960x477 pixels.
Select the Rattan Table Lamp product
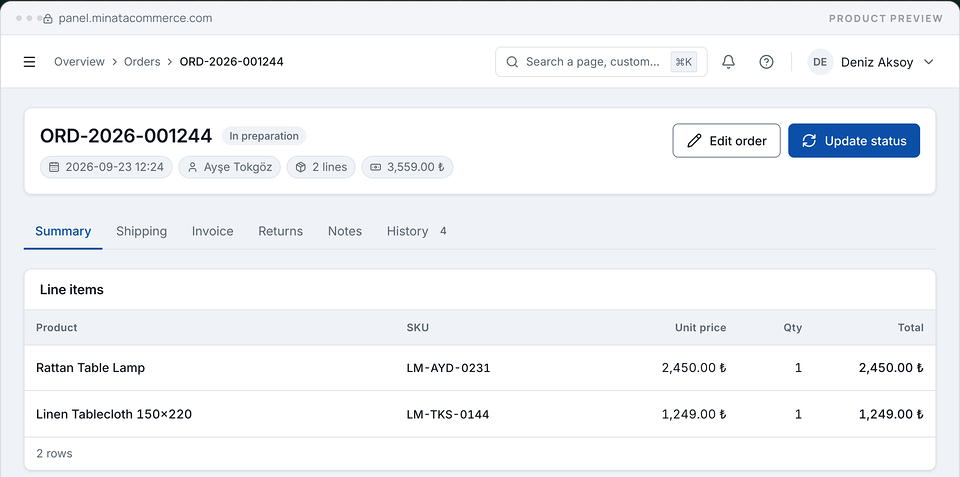tap(91, 368)
